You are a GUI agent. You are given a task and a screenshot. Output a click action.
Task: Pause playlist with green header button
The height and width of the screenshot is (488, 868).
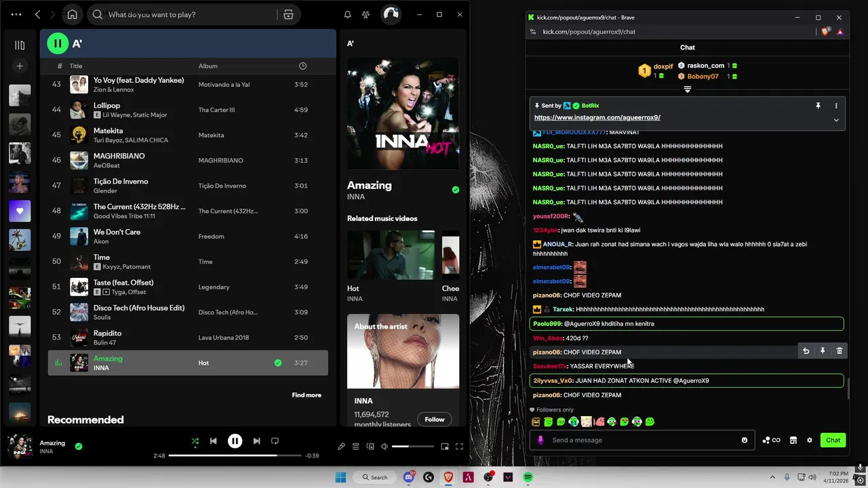(x=58, y=43)
